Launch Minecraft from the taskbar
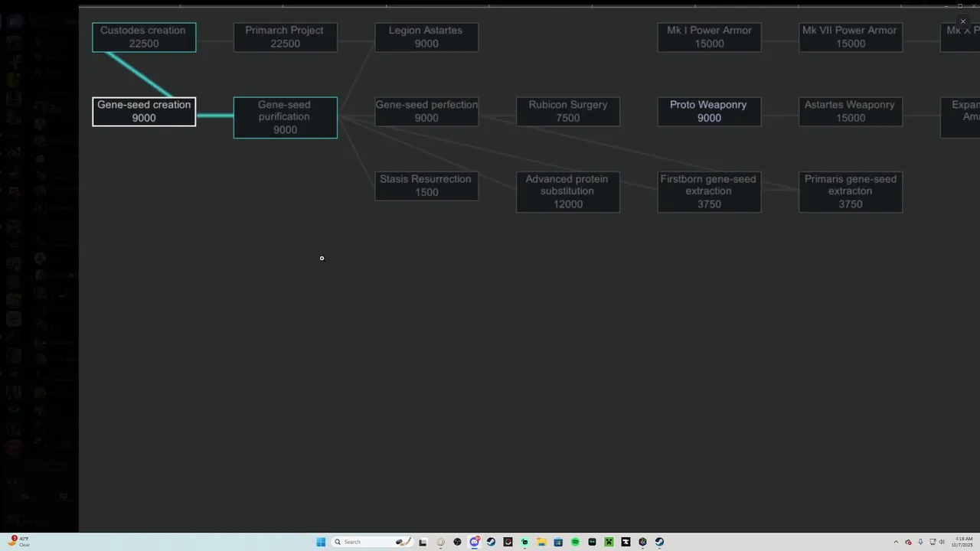 click(x=609, y=542)
